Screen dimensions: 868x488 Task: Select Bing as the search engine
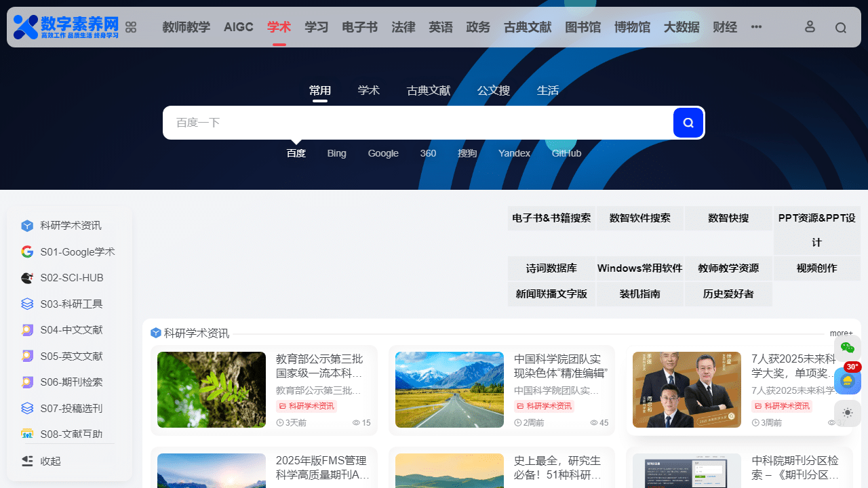pyautogui.click(x=337, y=153)
